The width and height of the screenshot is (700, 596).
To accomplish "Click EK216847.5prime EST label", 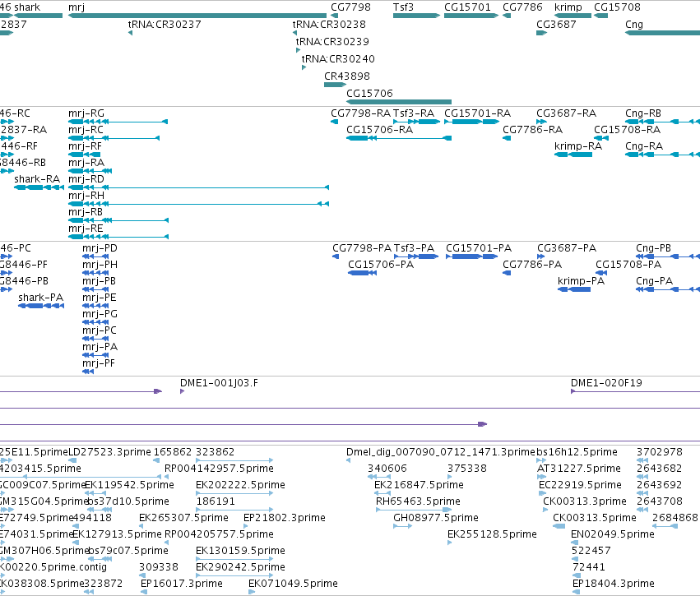I will [419, 485].
